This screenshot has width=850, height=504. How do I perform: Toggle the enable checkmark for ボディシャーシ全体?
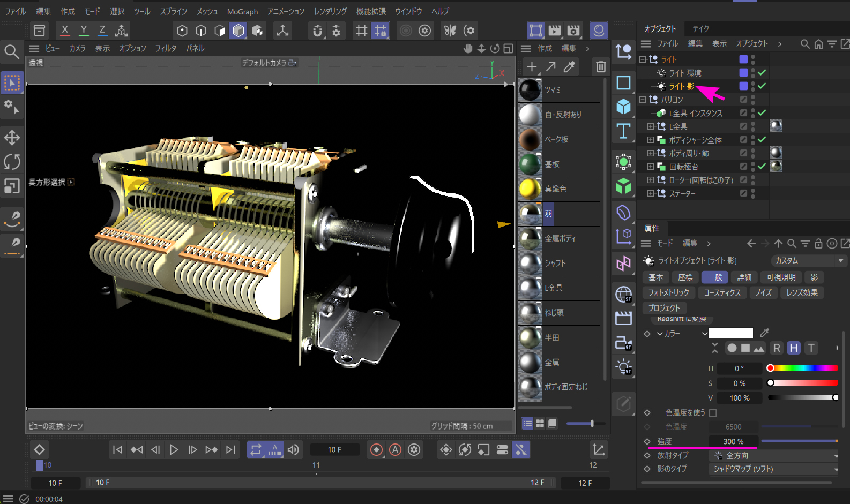pos(762,140)
